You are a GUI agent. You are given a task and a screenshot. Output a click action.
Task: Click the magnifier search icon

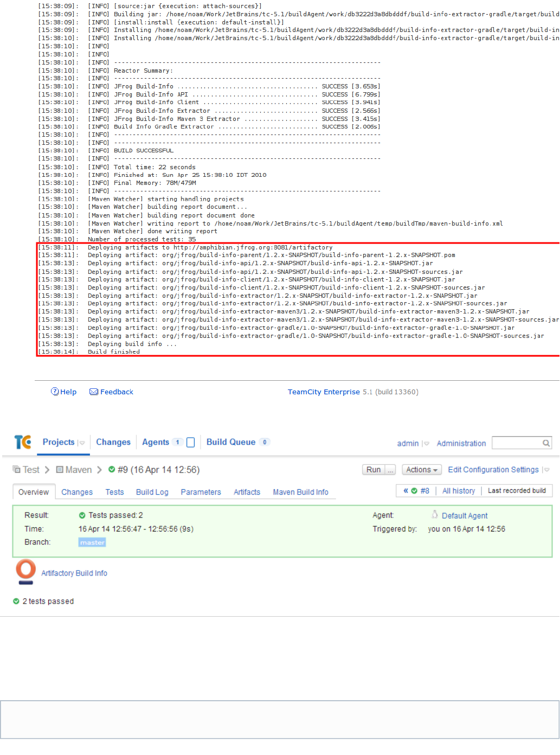pyautogui.click(x=546, y=443)
